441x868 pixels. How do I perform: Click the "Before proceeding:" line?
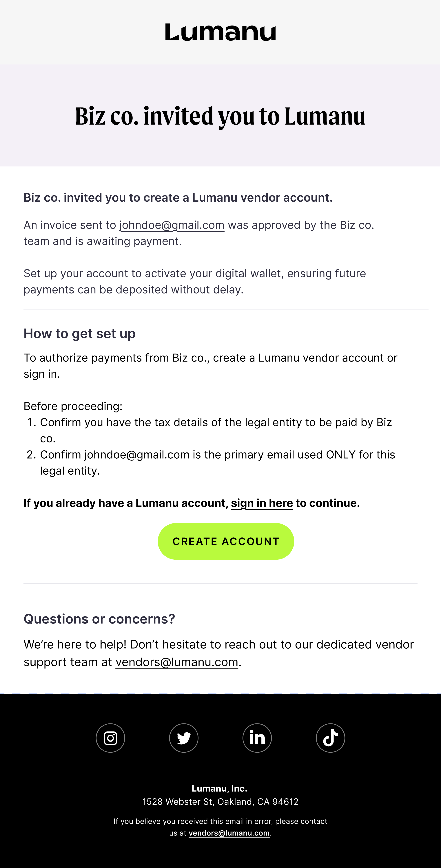[73, 406]
